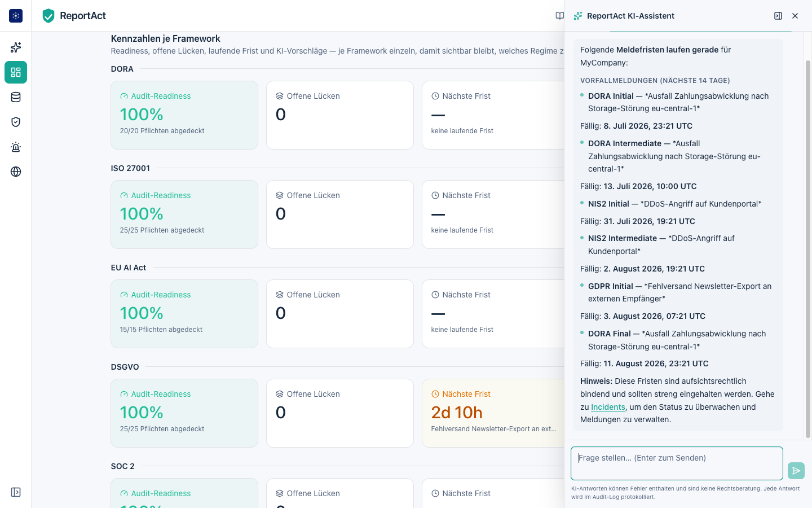The image size is (812, 508).
Task: Click the app launcher logo icon top left
Action: click(16, 16)
